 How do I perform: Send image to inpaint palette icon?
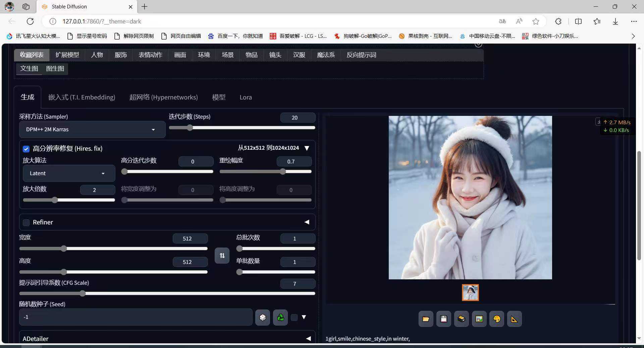[x=497, y=319]
